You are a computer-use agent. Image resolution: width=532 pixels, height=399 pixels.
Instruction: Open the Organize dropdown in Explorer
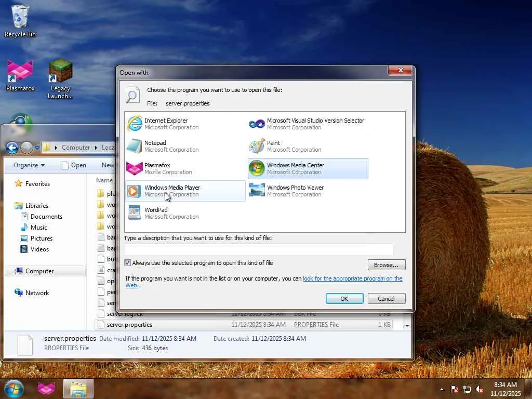(x=29, y=165)
